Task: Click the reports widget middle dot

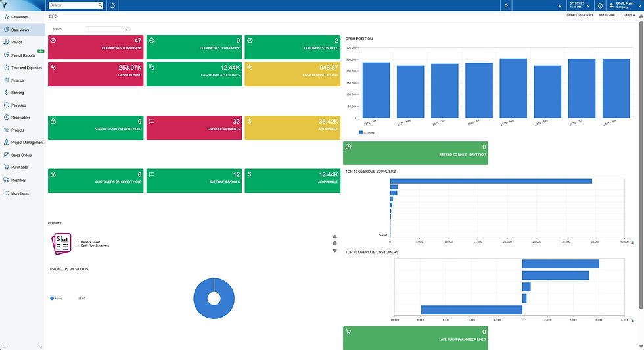Action: [x=334, y=243]
